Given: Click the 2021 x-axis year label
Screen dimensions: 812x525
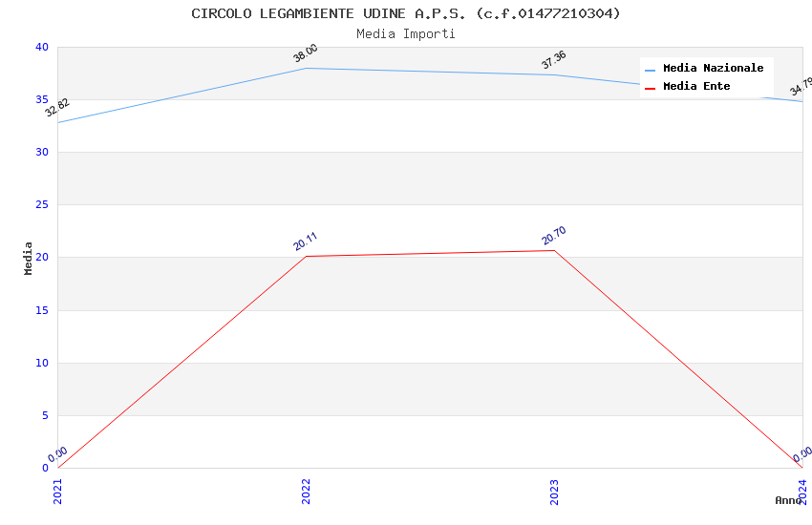Looking at the screenshot, I should pos(57,492).
